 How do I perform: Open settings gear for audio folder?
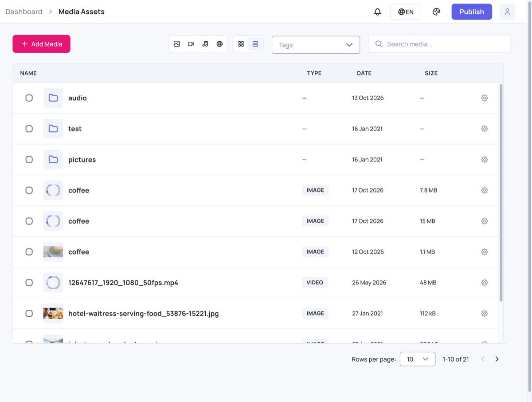(x=485, y=98)
